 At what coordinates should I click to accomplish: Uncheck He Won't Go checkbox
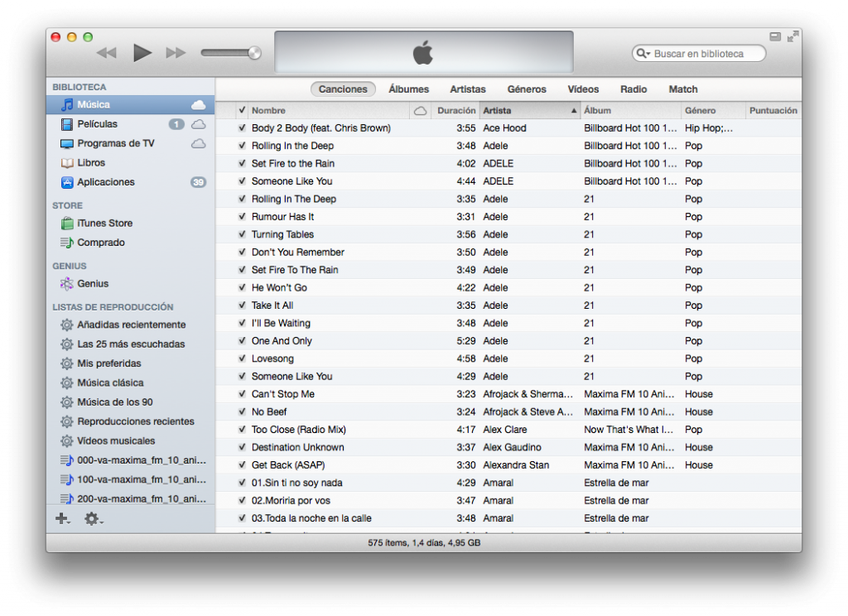[x=242, y=288]
